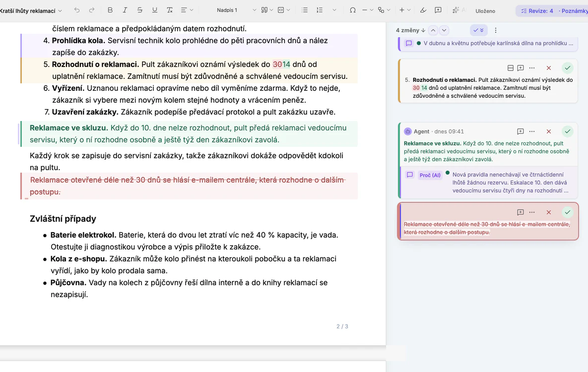Go to the previous change

433,30
